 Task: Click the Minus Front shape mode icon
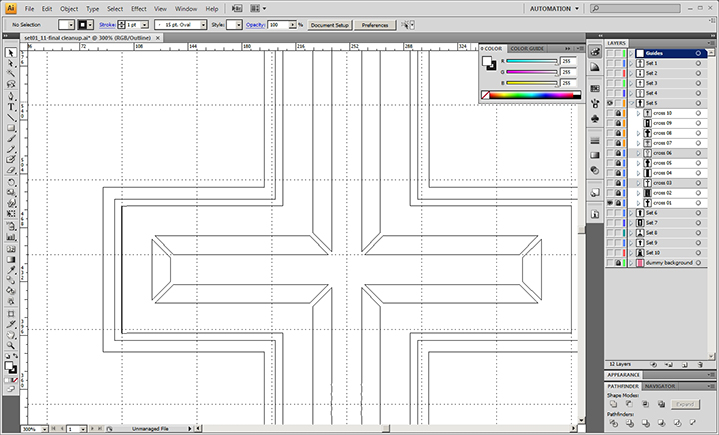click(627, 403)
